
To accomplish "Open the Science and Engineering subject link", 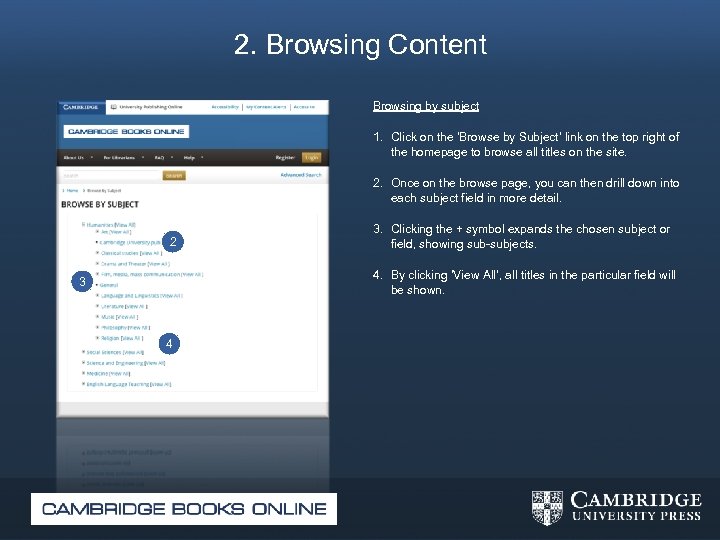I will (115, 363).
